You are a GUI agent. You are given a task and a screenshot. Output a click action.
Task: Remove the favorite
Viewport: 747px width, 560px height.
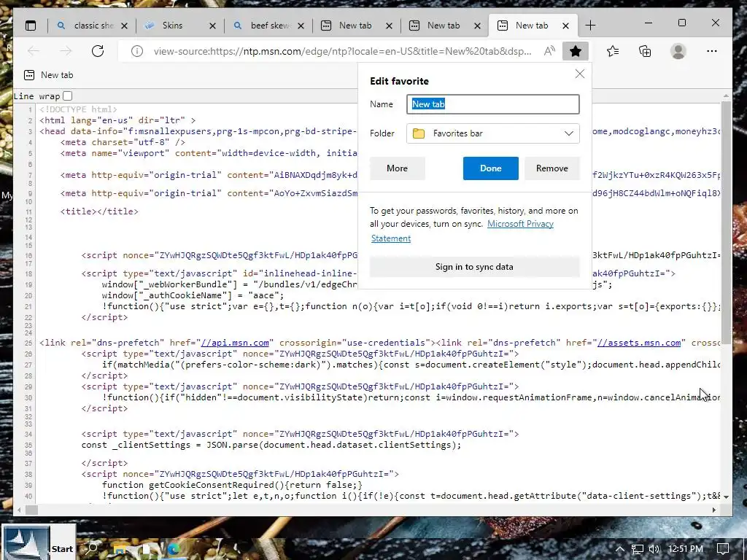(x=552, y=168)
